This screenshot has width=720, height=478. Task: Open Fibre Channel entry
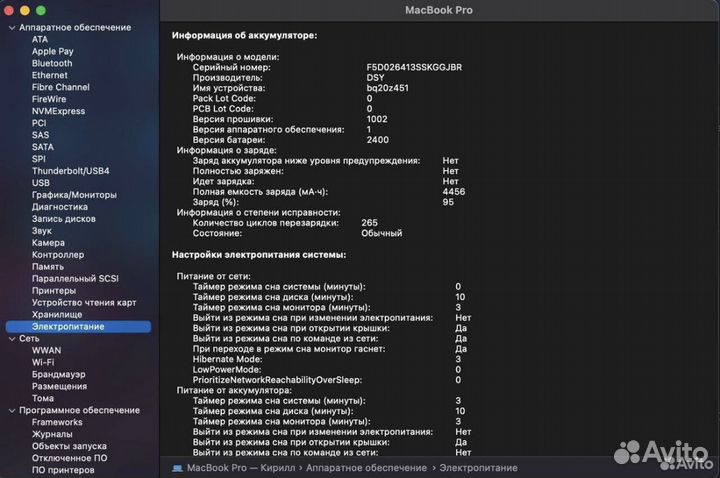61,87
